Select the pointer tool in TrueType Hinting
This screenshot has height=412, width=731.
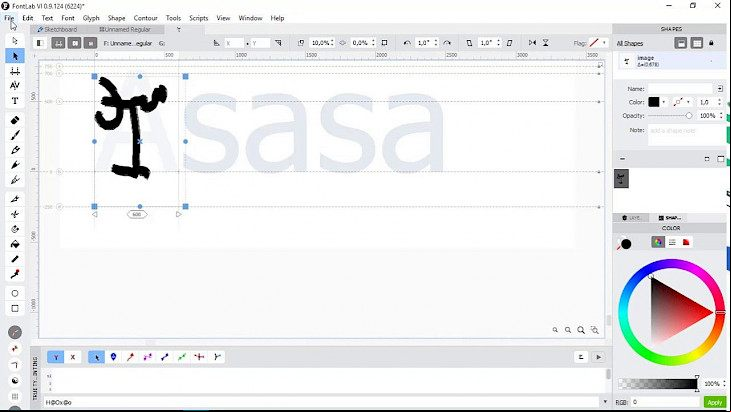pos(97,357)
